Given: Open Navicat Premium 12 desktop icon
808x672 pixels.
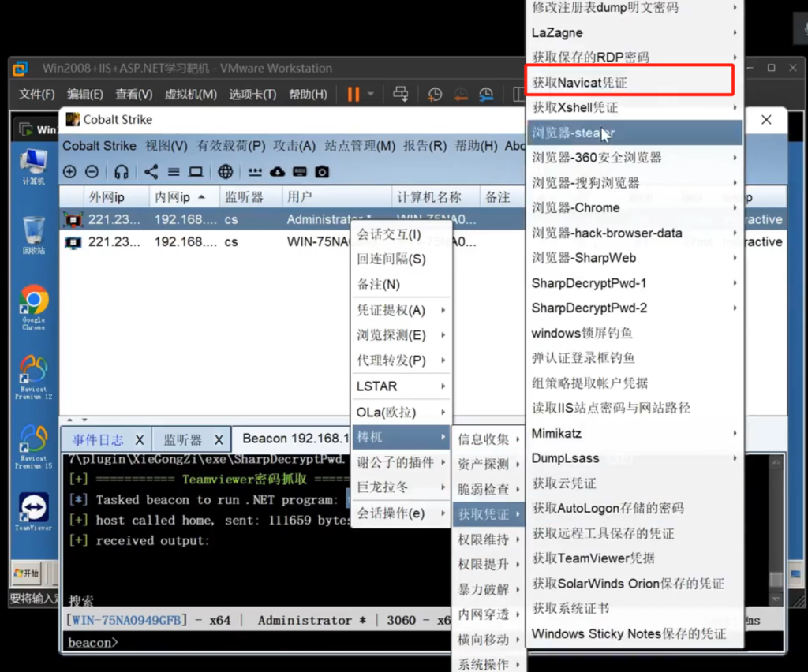Looking at the screenshot, I should [x=33, y=377].
